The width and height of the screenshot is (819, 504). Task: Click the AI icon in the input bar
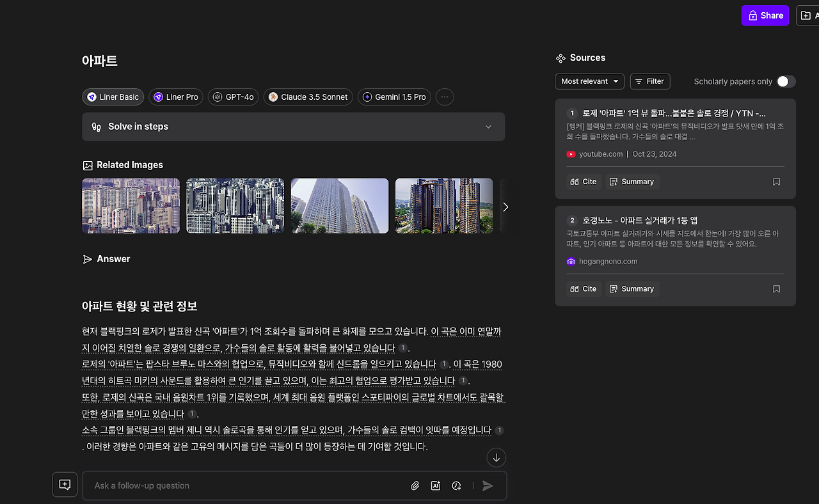coord(436,486)
